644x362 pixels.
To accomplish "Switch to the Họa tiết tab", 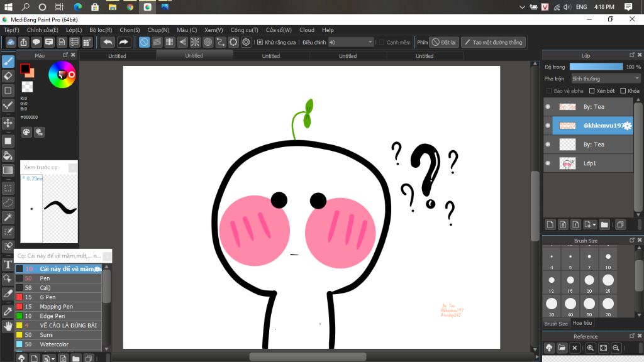I will point(582,323).
